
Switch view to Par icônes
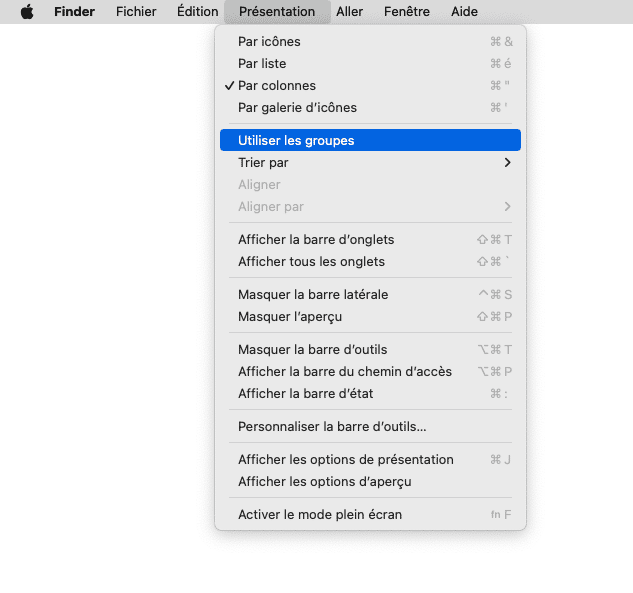coord(370,42)
